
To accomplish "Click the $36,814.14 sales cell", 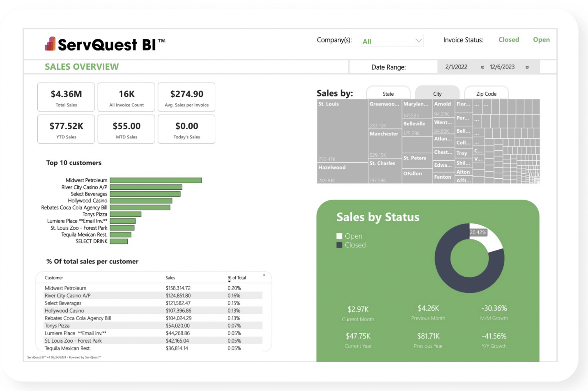I will click(177, 348).
